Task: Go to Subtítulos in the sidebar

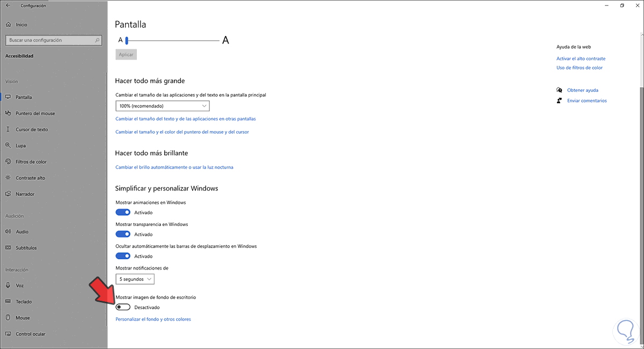Action: (26, 248)
